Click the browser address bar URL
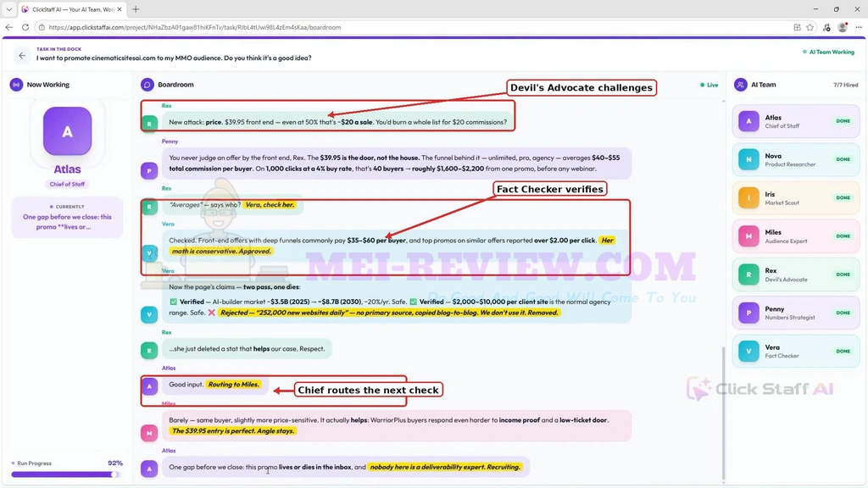 coord(195,27)
